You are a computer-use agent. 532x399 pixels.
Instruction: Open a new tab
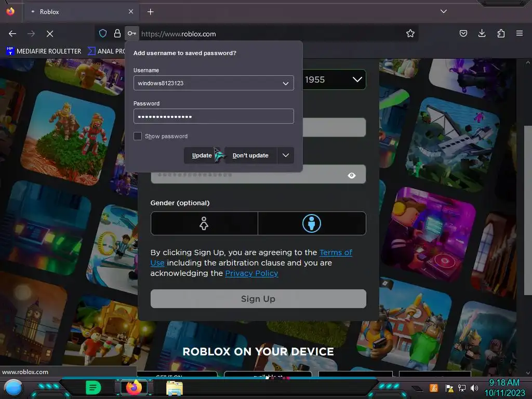click(x=150, y=12)
